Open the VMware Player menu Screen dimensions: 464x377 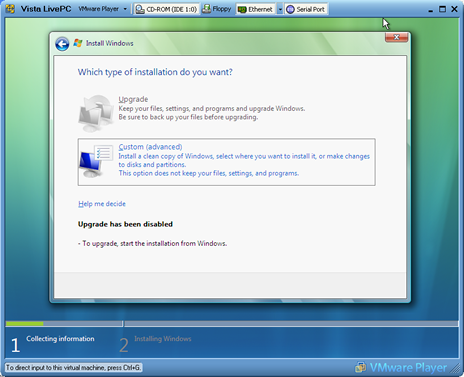pyautogui.click(x=103, y=9)
